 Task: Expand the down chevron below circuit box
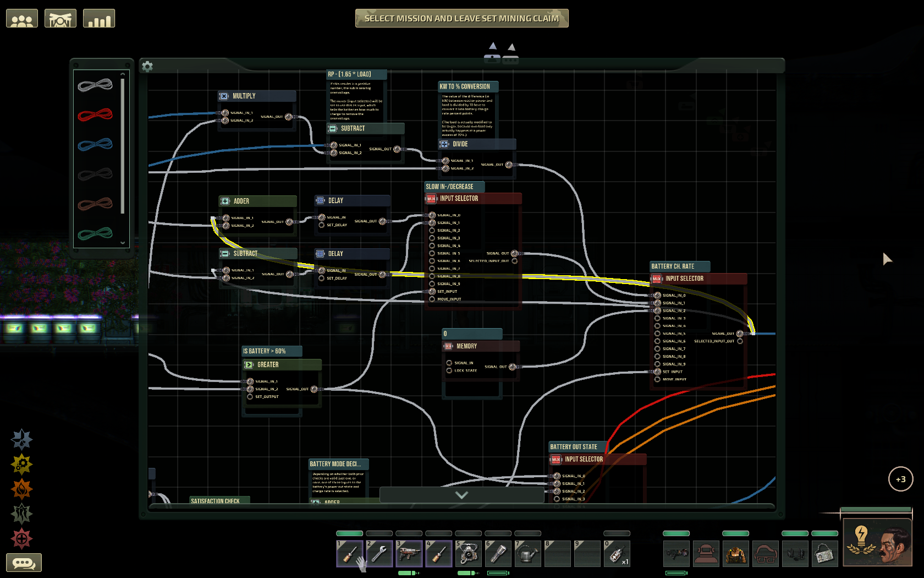[x=462, y=495]
